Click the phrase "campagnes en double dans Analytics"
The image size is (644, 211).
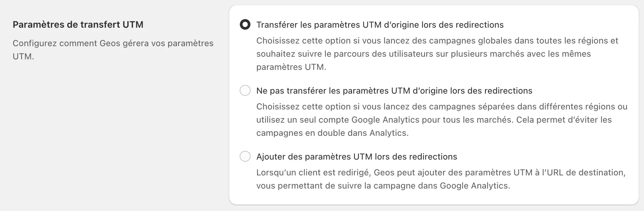(x=332, y=133)
